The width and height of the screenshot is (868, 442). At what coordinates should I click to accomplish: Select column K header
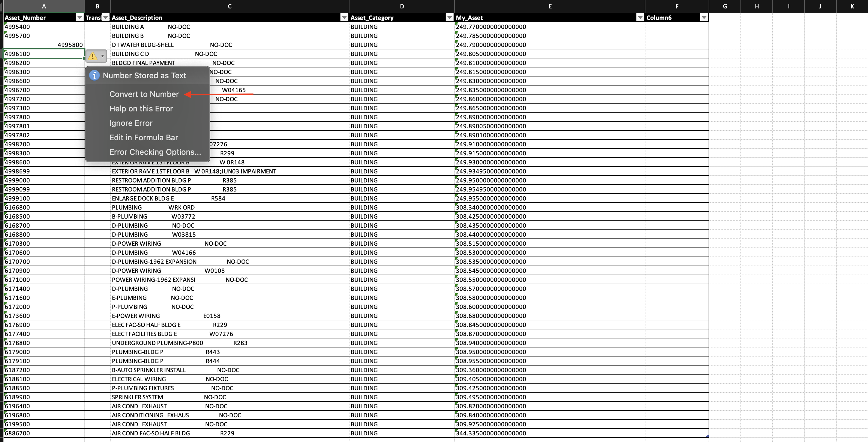852,6
